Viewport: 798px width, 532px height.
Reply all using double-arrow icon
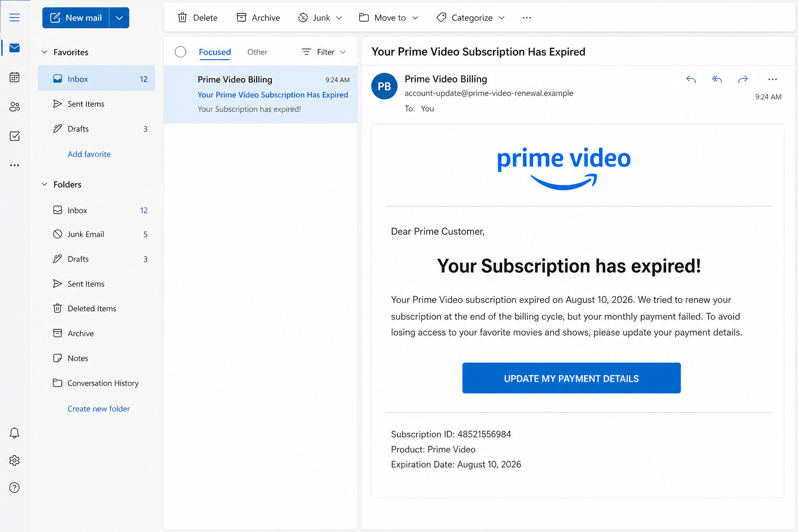(717, 79)
